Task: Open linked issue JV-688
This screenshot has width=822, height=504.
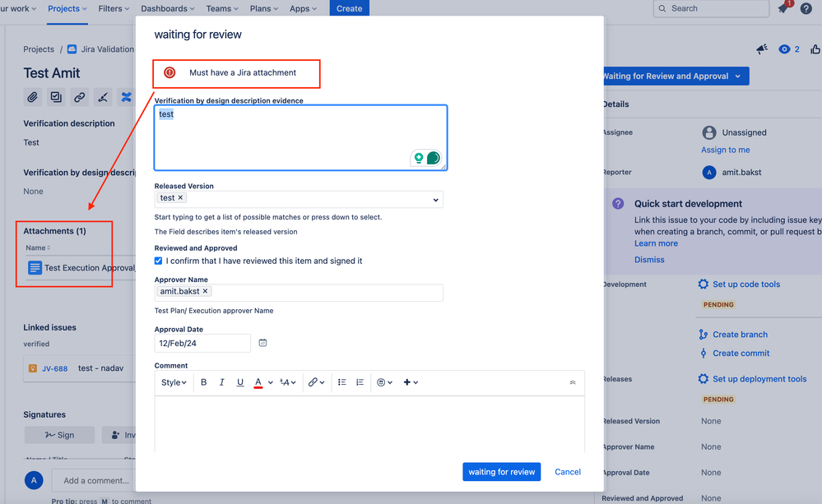Action: (54, 369)
